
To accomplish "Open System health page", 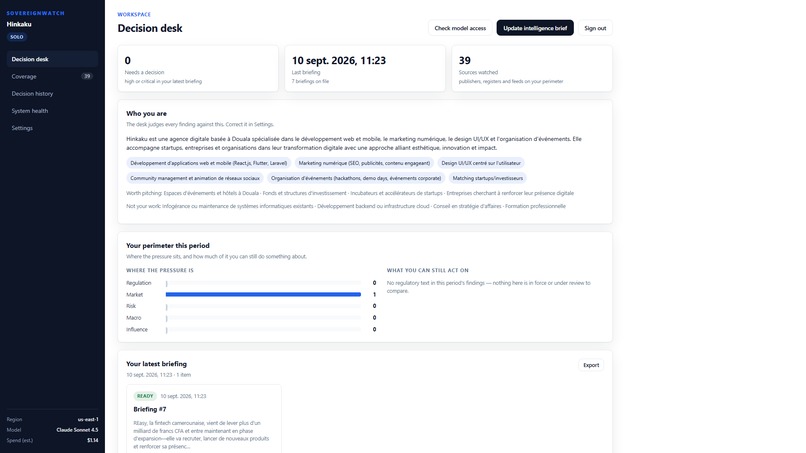I will pos(52,111).
